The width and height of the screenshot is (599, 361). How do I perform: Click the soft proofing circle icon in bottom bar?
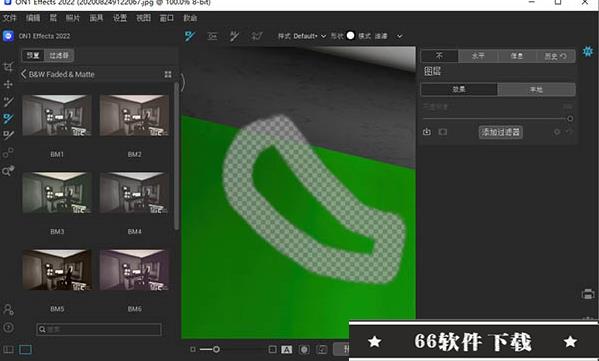tap(304, 350)
